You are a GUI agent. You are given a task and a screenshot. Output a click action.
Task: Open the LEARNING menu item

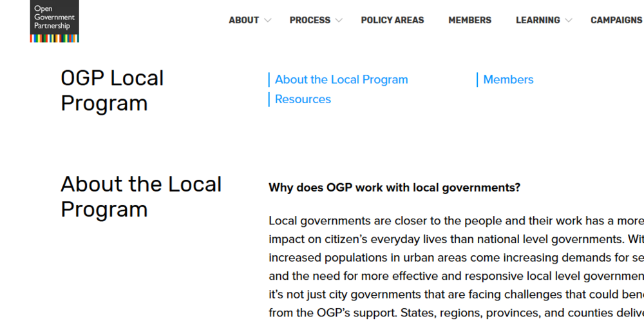(538, 20)
